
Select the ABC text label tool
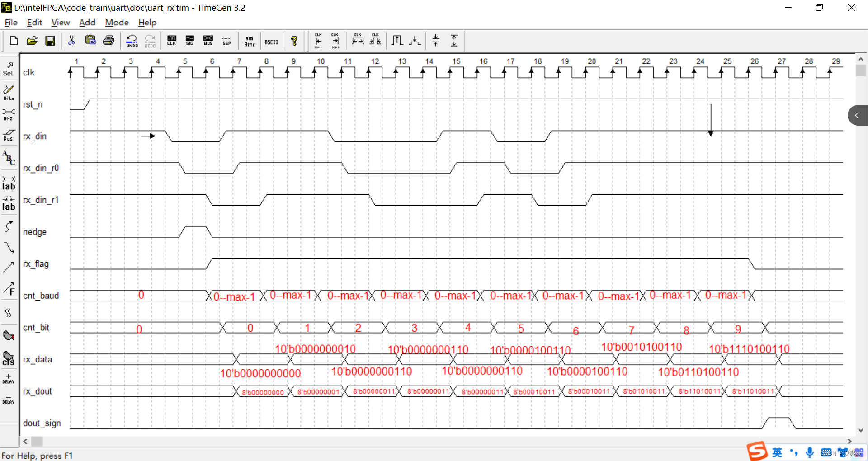(x=9, y=158)
